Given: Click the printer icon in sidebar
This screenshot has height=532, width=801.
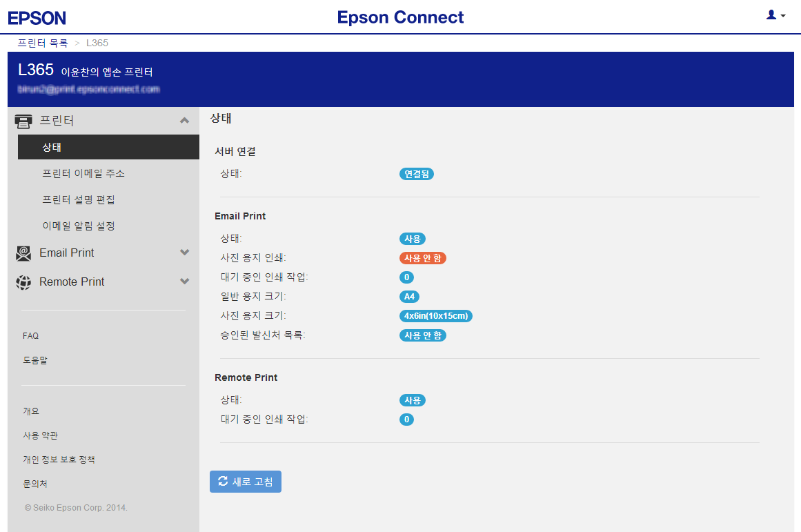Looking at the screenshot, I should (23, 121).
